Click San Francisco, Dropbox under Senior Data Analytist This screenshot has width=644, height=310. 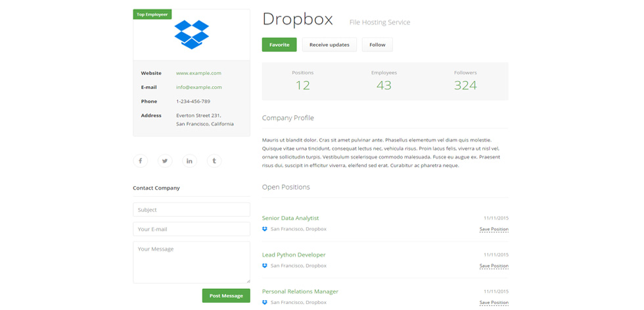pyautogui.click(x=298, y=229)
